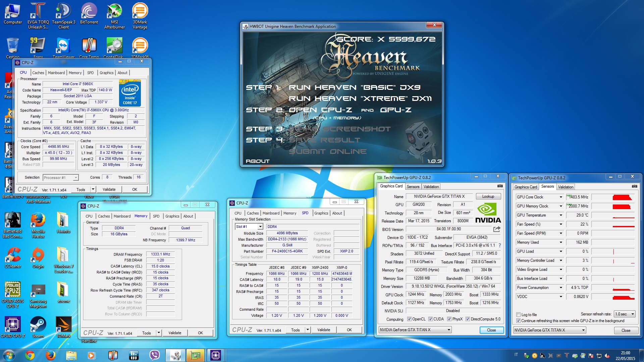Open the EVGA TORQ desktop shortcut
The image size is (644, 362).
click(38, 16)
